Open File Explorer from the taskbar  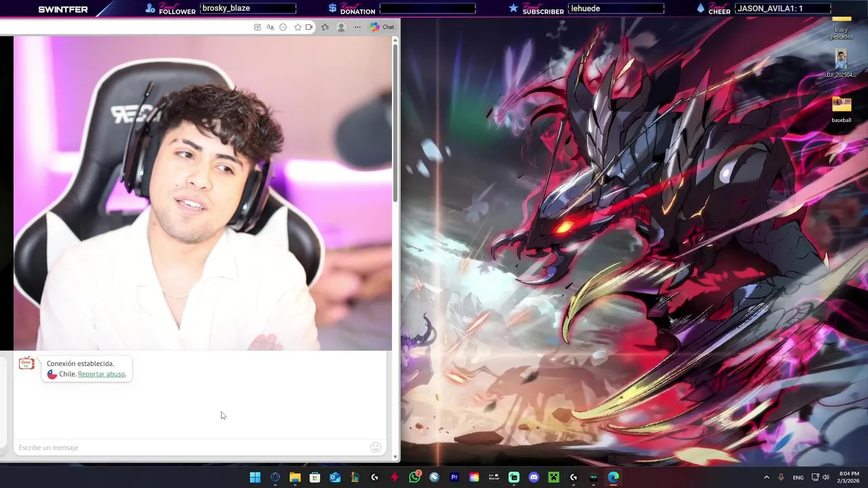coord(295,477)
